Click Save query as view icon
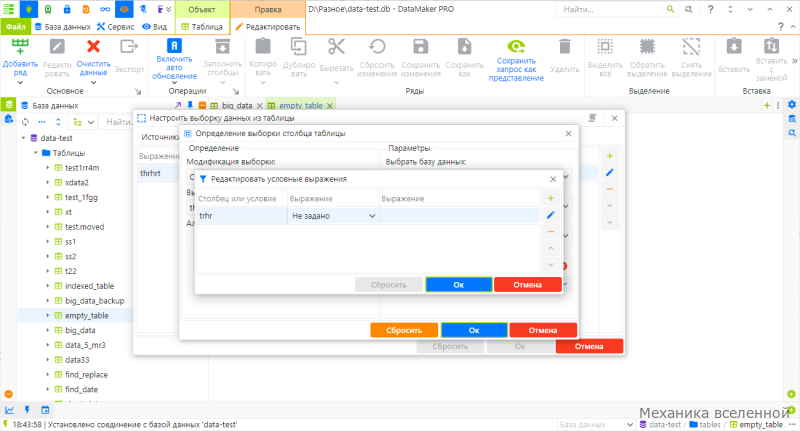Screen dimensions: 800x431 point(516,47)
